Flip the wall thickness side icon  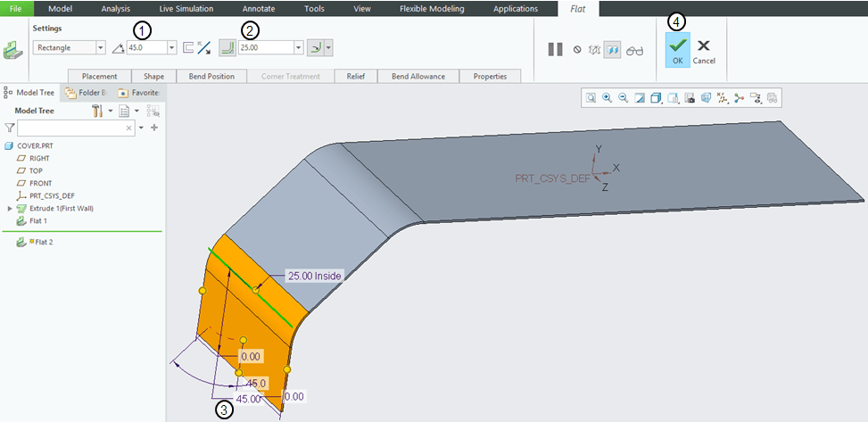203,48
